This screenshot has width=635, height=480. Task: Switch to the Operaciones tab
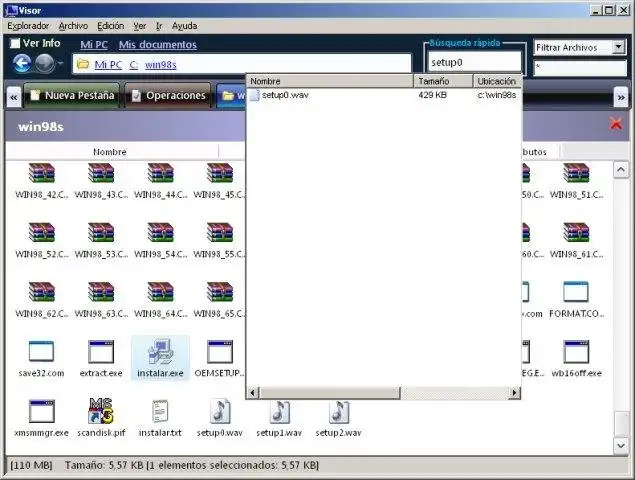pyautogui.click(x=168, y=96)
